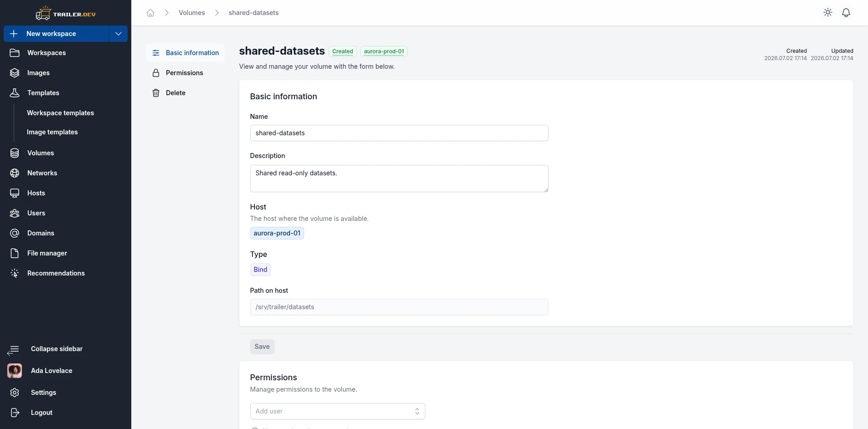Image resolution: width=868 pixels, height=429 pixels.
Task: Click Updated timestamp 2026.07.02 17:14
Action: 832,58
